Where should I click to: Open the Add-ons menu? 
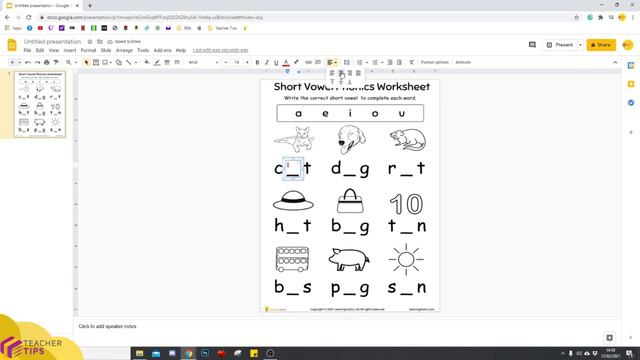(x=162, y=50)
